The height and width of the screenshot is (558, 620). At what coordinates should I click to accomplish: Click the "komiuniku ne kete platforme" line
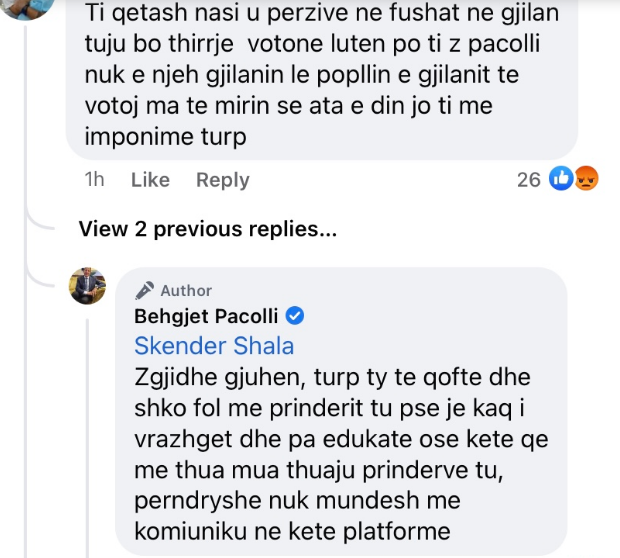(283, 529)
